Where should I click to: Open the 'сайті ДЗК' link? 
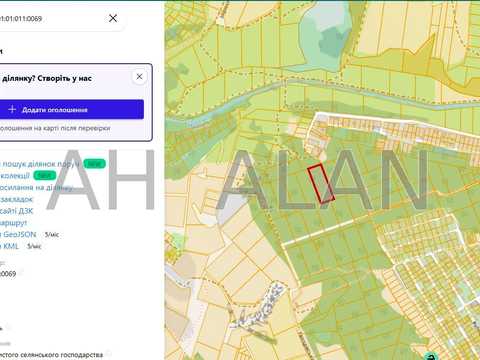click(17, 211)
